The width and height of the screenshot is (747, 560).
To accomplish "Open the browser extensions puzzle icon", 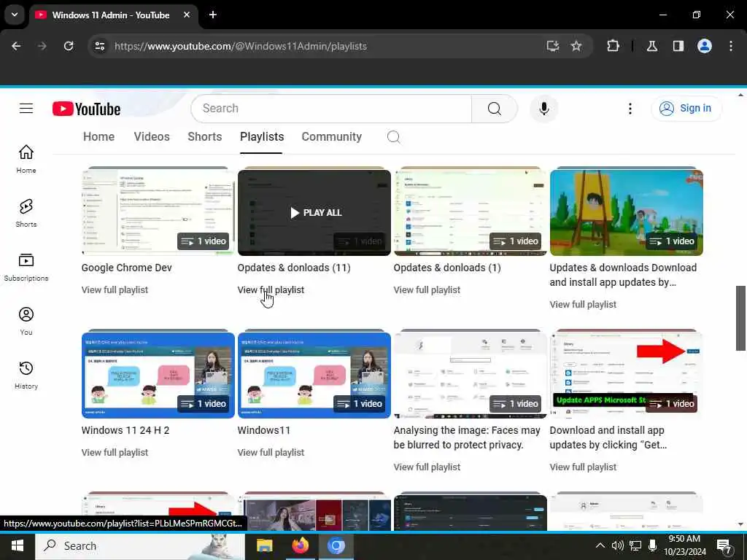I will pos(613,46).
